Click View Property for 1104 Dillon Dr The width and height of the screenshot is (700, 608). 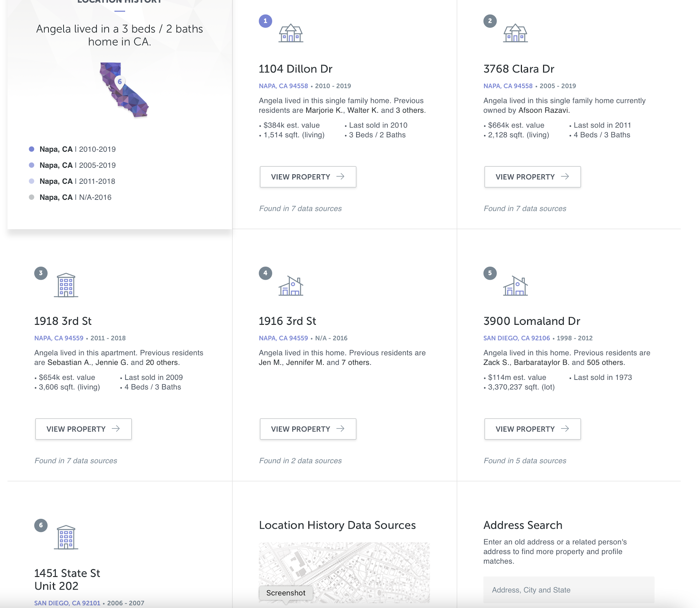tap(308, 177)
